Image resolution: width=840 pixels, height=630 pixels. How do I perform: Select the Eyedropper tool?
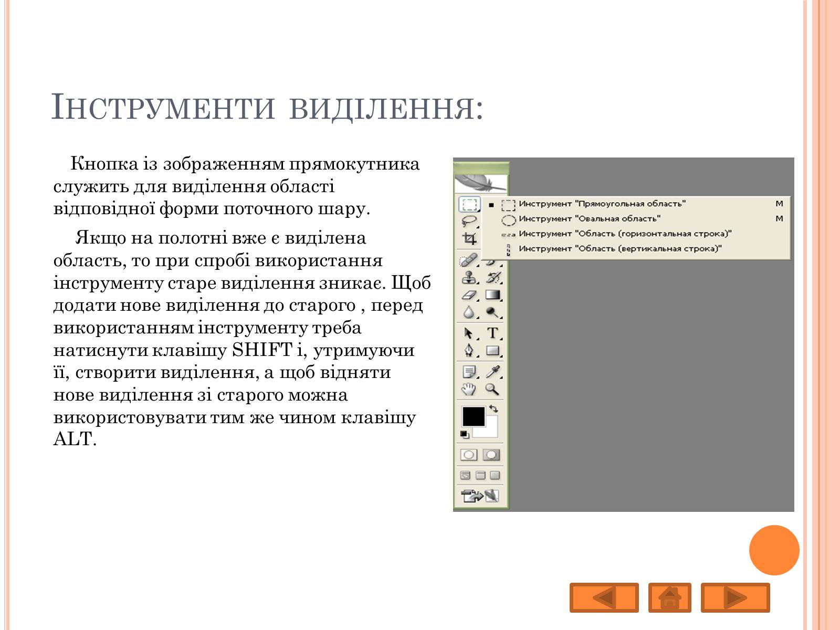tap(493, 372)
